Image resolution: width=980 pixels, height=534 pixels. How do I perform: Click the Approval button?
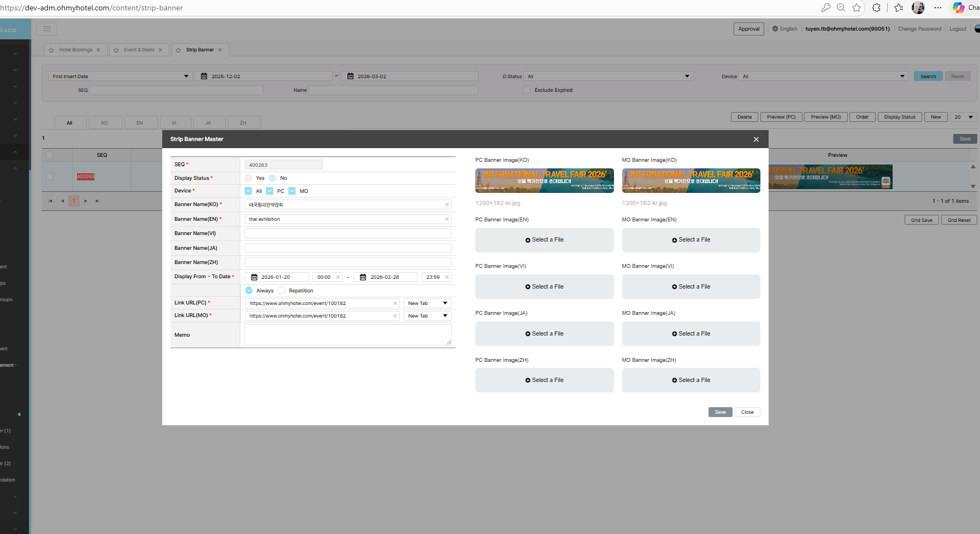pos(749,29)
